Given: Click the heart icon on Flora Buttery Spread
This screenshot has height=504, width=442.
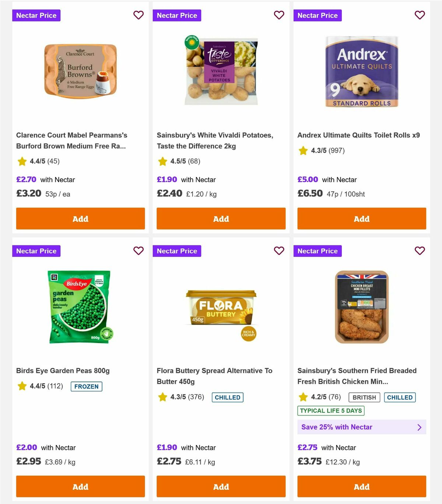Looking at the screenshot, I should coord(279,251).
